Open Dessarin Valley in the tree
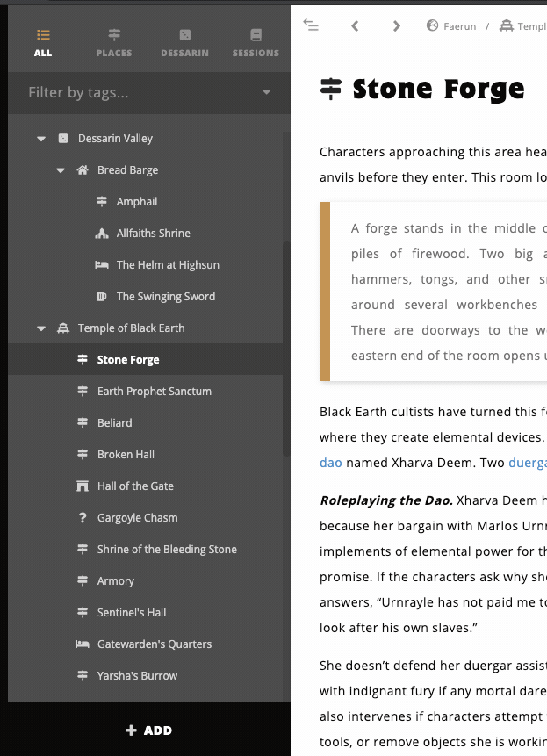The image size is (547, 756). (x=115, y=139)
